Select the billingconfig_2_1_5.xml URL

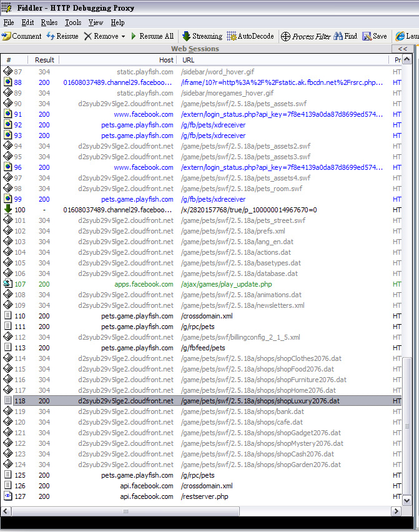tap(240, 337)
